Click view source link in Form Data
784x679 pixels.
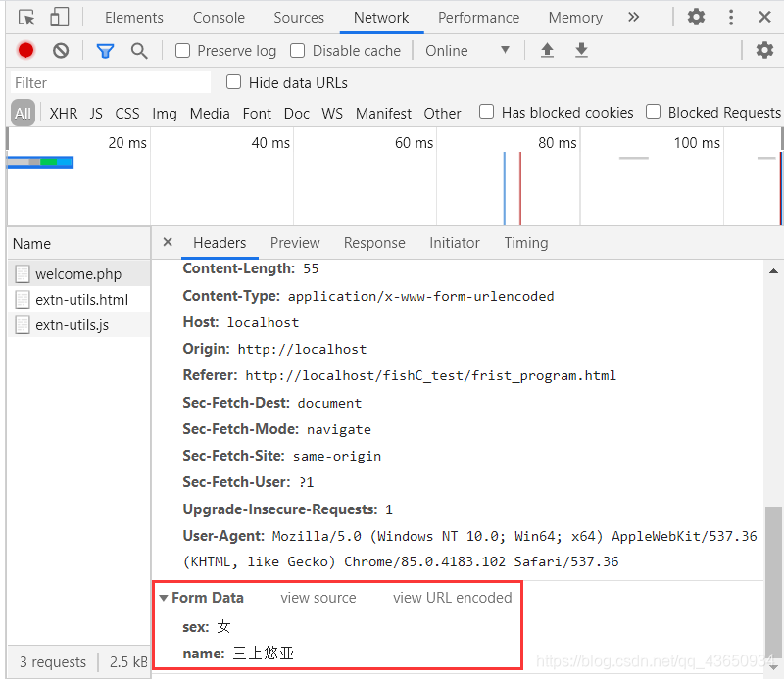pos(318,598)
